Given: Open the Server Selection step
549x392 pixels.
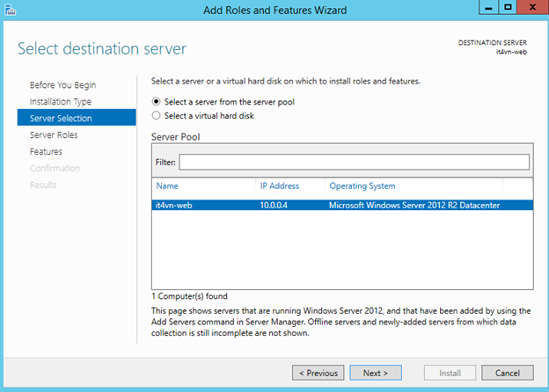Looking at the screenshot, I should click(61, 118).
